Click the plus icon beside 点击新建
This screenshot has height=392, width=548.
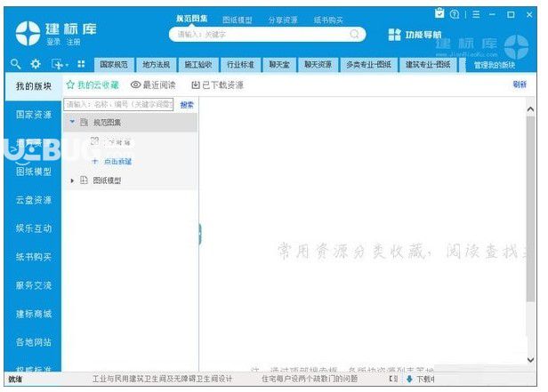coord(94,161)
